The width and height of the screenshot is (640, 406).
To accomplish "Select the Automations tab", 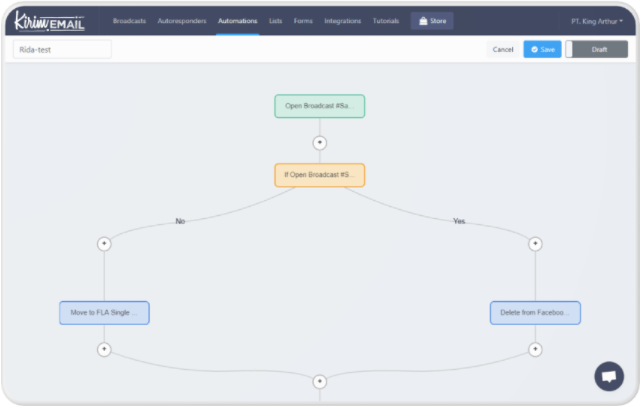I will click(x=238, y=21).
